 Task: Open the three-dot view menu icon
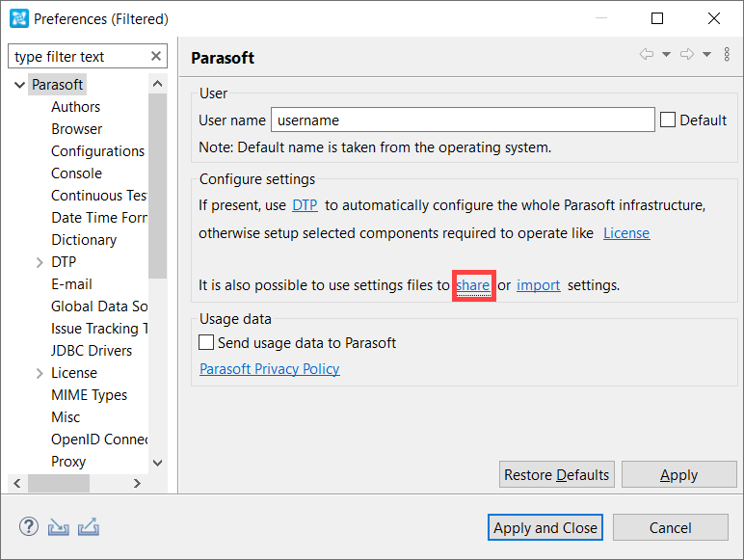pos(727,54)
